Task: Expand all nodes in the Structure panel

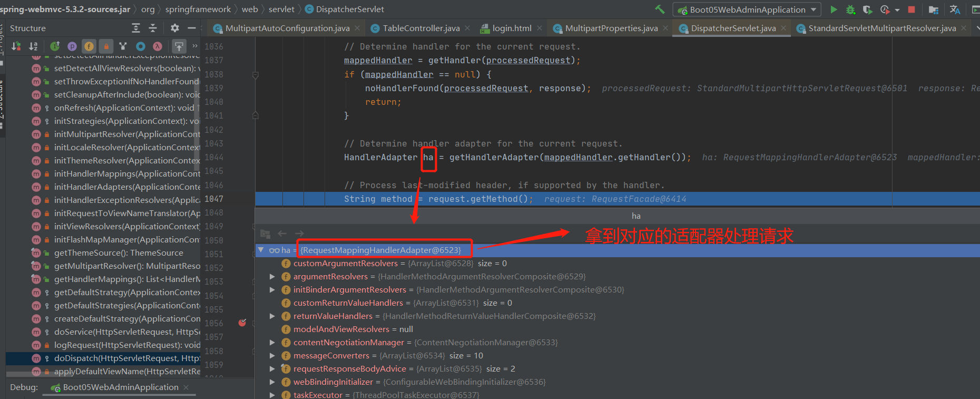Action: click(x=136, y=28)
